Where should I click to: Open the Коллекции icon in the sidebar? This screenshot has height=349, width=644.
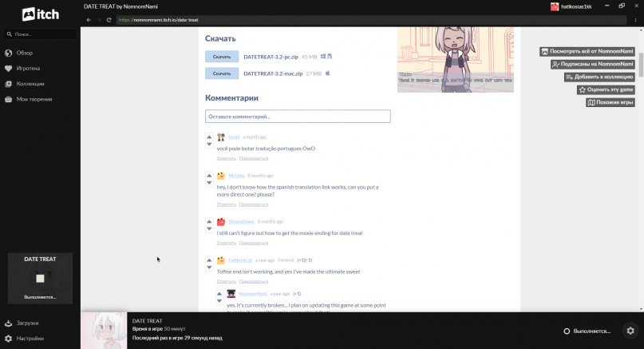point(8,84)
